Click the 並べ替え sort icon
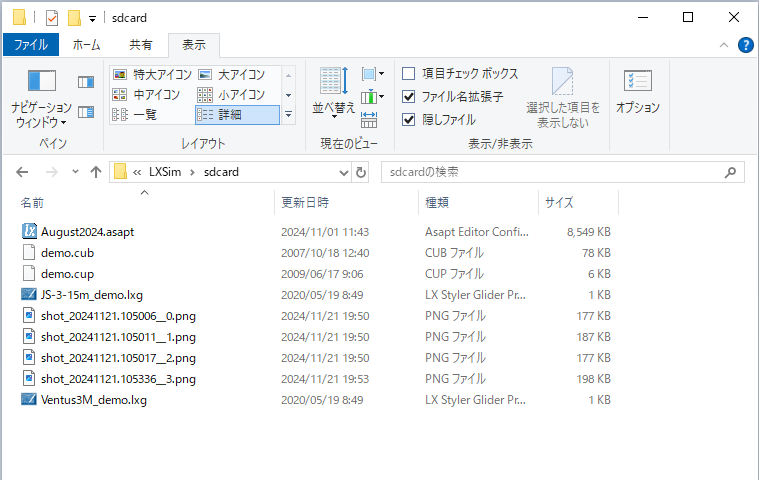The width and height of the screenshot is (759, 480). pyautogui.click(x=332, y=82)
